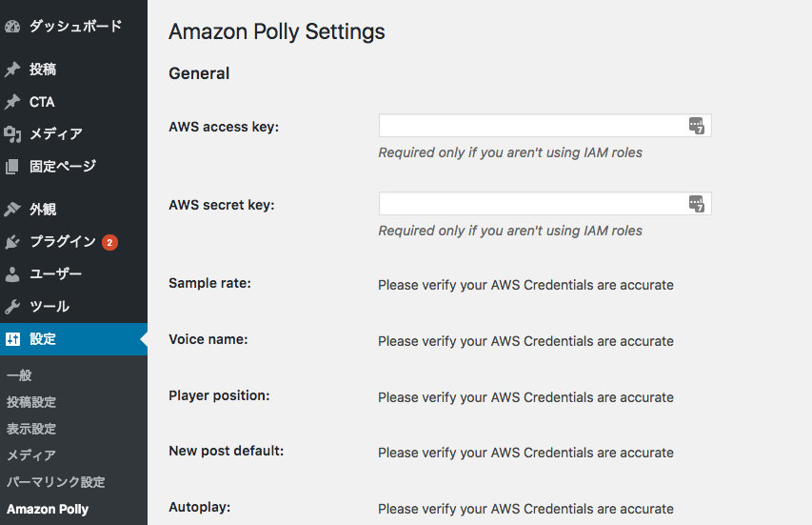The height and width of the screenshot is (525, 812).
Task: Select Amazon Polly in settings submenu
Action: pyautogui.click(x=48, y=509)
